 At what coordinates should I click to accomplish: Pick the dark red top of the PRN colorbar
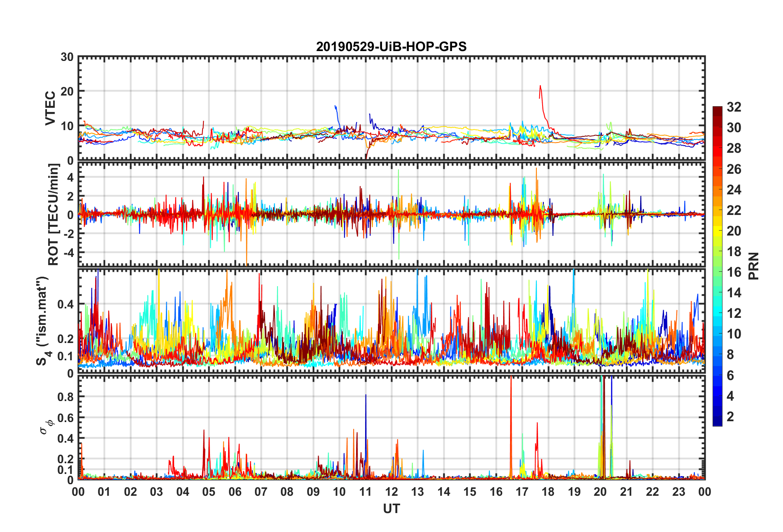point(717,109)
